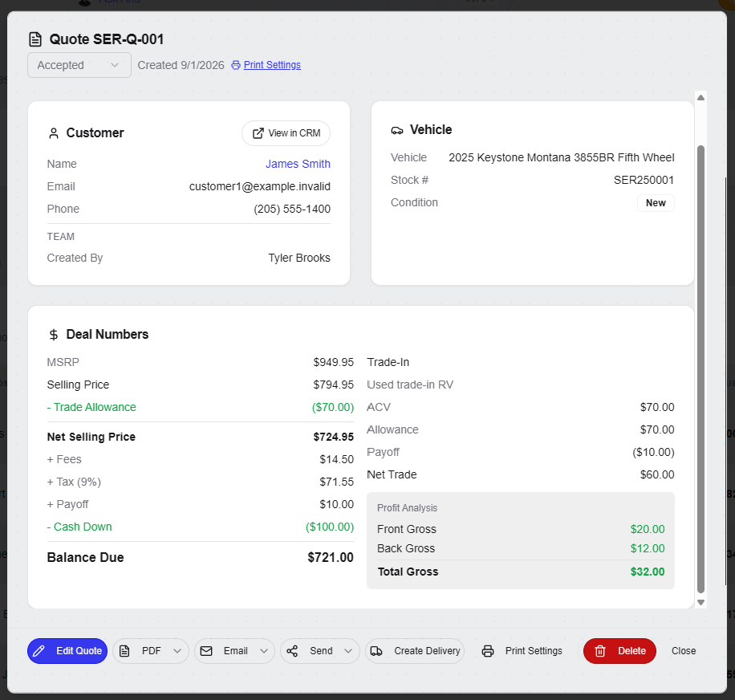Screen dimensions: 735x700
Task: Close the quote dialog
Action: (684, 651)
